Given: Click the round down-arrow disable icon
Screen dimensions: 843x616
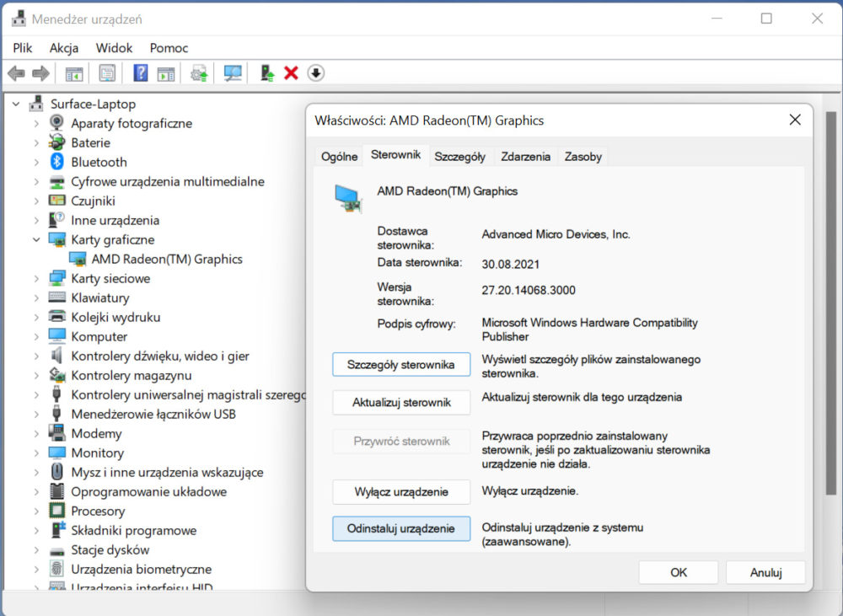Looking at the screenshot, I should (x=315, y=73).
